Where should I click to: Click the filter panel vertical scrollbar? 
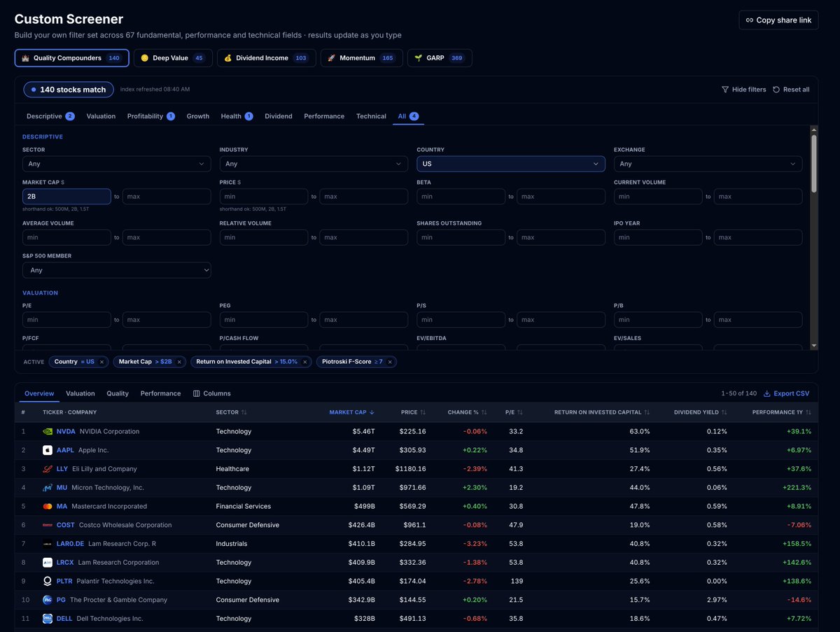[x=813, y=162]
